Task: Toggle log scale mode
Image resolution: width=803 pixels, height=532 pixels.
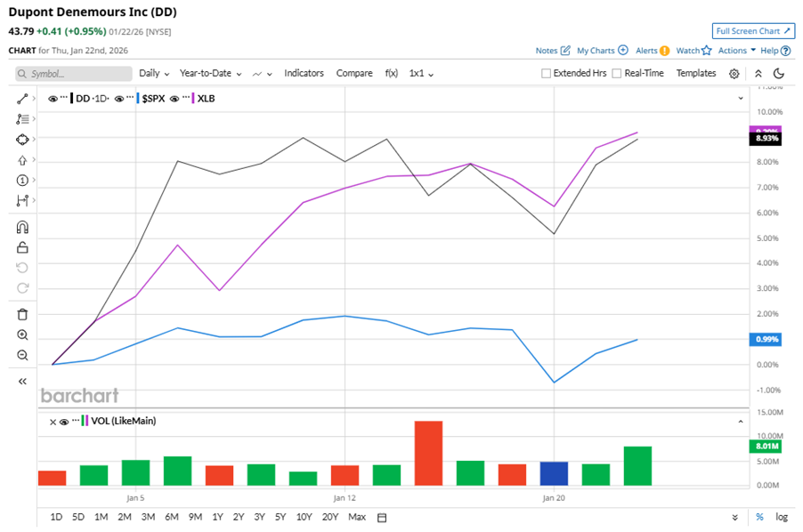Action: pyautogui.click(x=782, y=517)
